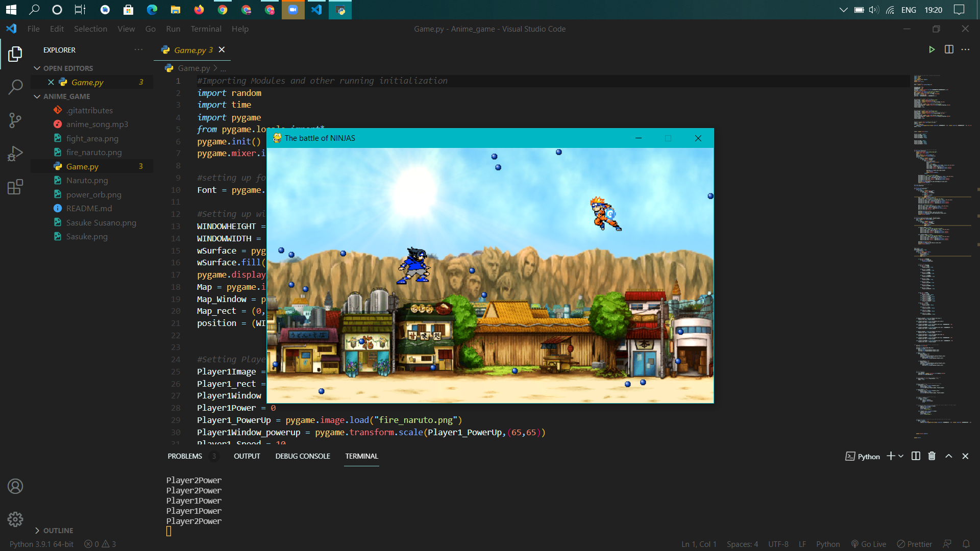Maximize the terminal panel size

(x=948, y=456)
